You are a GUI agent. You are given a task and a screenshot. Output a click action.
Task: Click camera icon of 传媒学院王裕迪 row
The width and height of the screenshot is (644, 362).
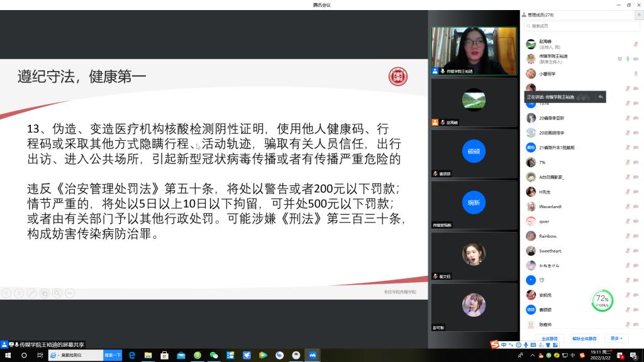tap(636, 59)
